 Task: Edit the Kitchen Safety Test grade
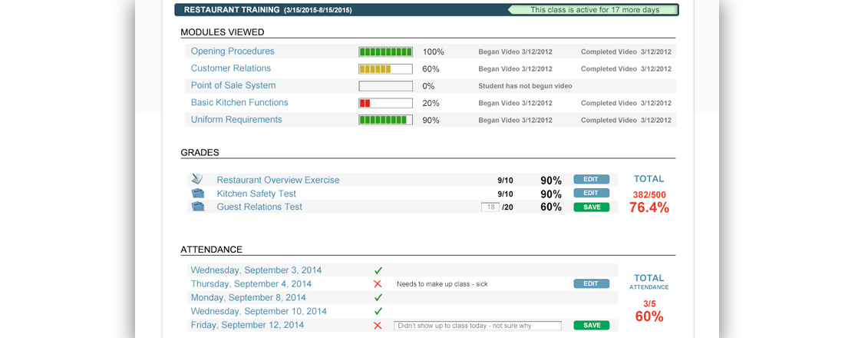pyautogui.click(x=591, y=193)
